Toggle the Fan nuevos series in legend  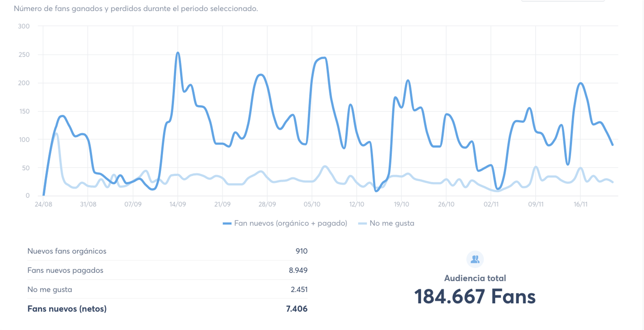click(x=290, y=223)
